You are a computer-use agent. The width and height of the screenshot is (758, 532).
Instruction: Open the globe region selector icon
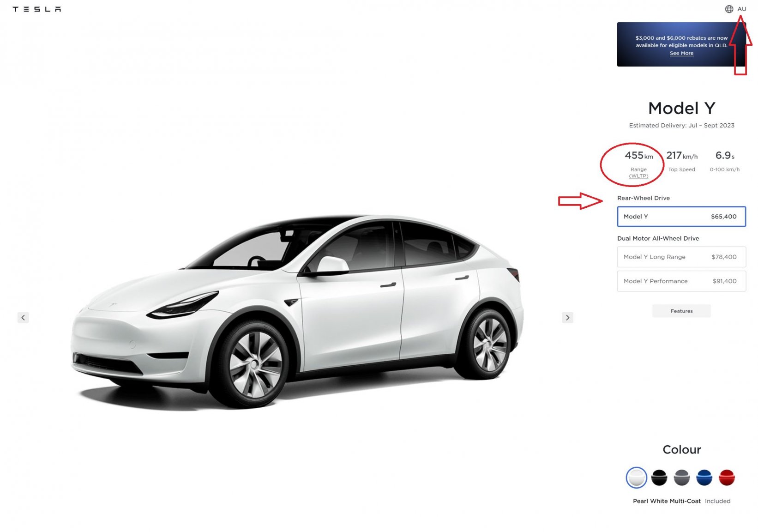point(729,9)
